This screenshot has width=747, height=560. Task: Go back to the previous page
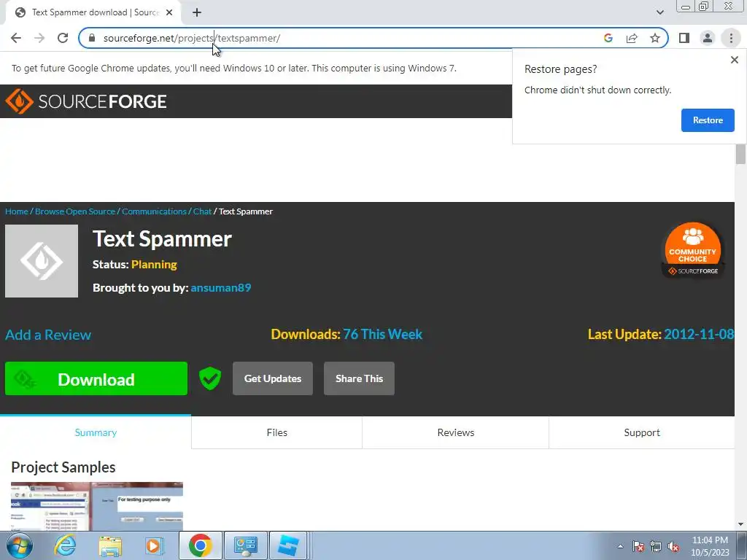(16, 38)
